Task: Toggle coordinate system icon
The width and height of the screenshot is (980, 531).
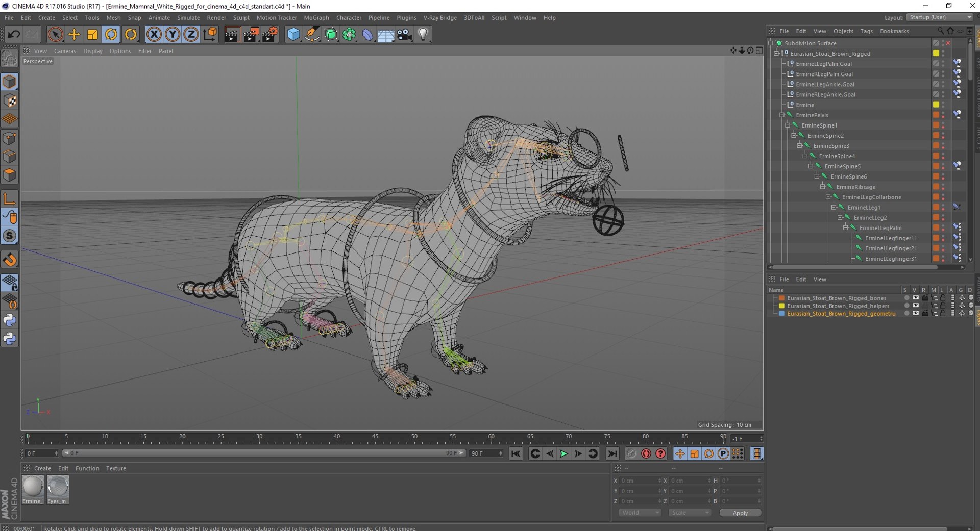Action: point(210,34)
